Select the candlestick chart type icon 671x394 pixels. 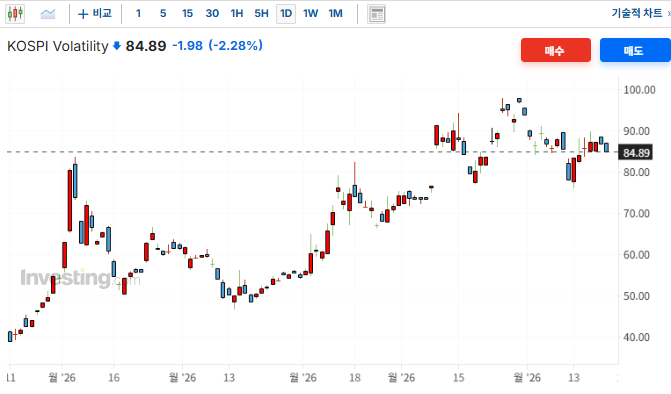[x=15, y=14]
